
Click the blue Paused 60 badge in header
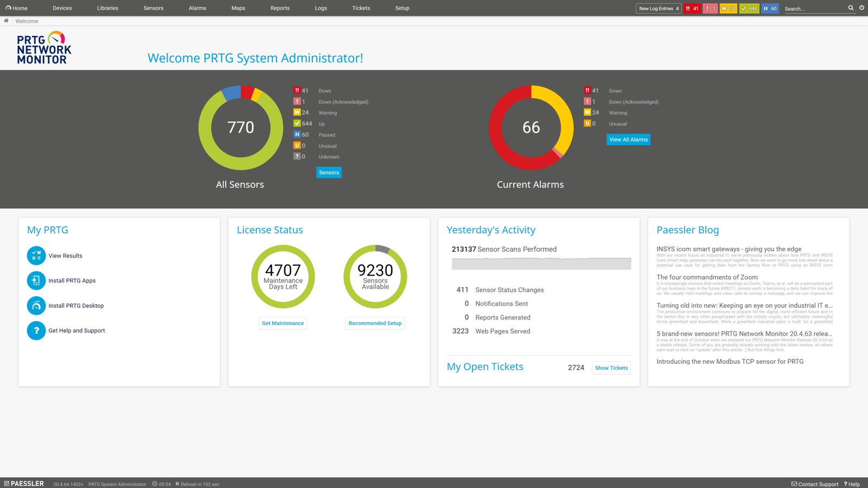click(x=770, y=9)
